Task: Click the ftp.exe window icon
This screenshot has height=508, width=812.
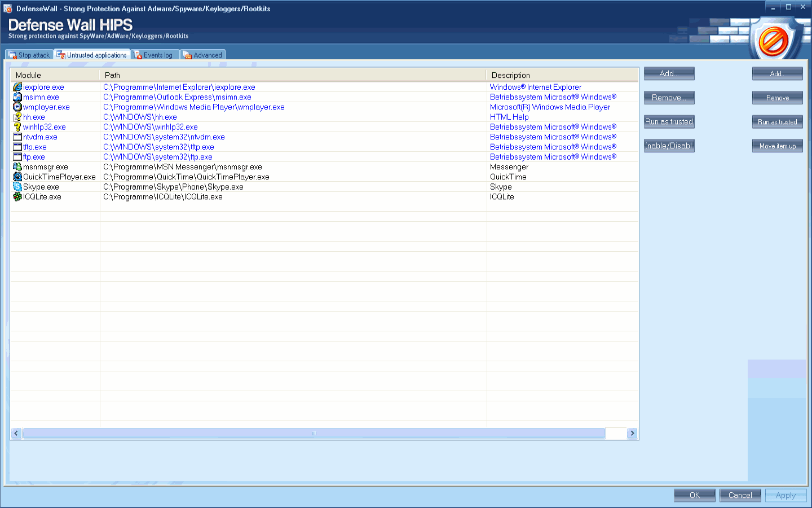Action: coord(17,157)
